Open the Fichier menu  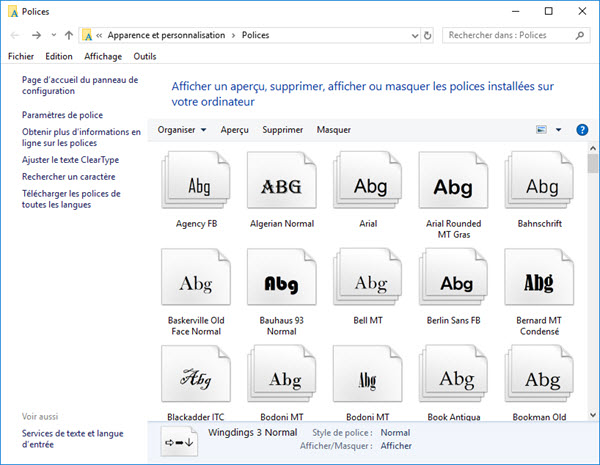pyautogui.click(x=21, y=57)
